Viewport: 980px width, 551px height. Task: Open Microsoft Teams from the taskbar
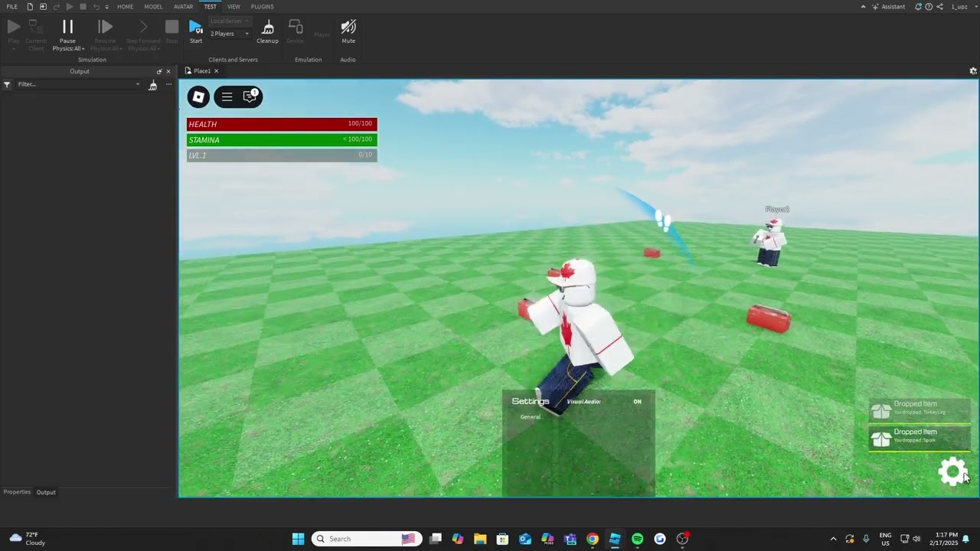pyautogui.click(x=570, y=539)
